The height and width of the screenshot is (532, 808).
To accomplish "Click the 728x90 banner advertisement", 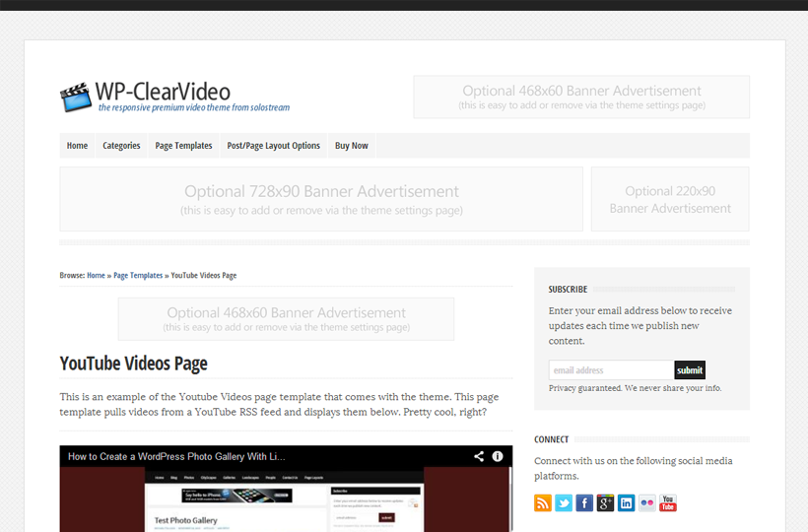I will tap(321, 199).
